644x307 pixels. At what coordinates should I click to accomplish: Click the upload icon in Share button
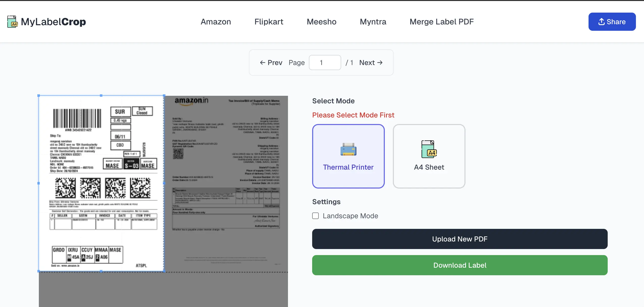coord(602,22)
